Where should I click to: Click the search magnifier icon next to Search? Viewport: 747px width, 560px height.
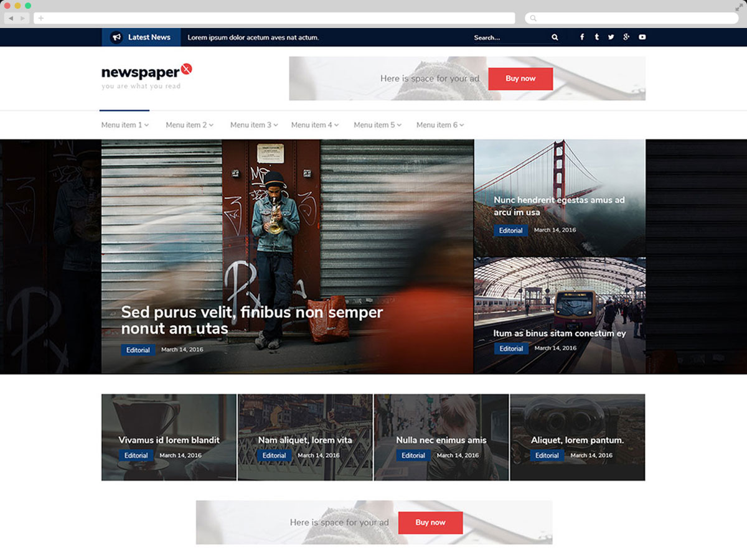pos(554,37)
